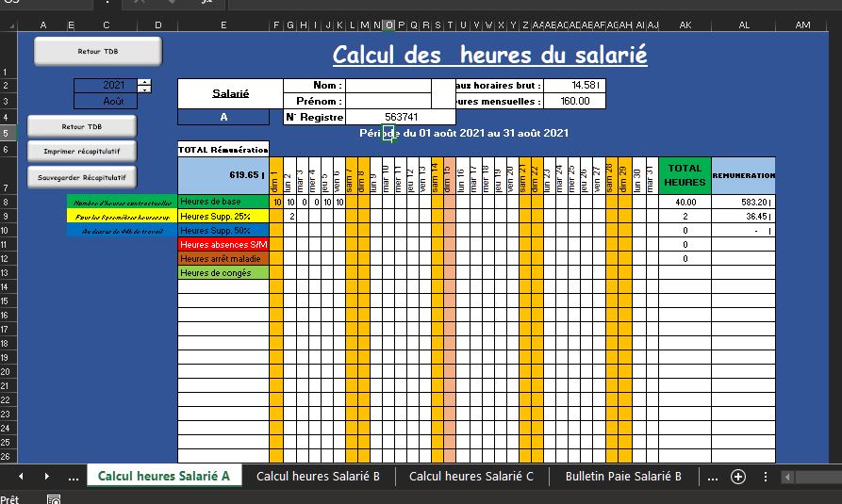Click the macro recording icon in status bar
The height and width of the screenshot is (504, 842).
tap(54, 498)
